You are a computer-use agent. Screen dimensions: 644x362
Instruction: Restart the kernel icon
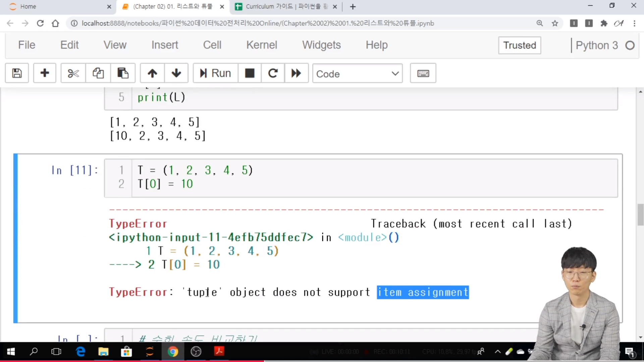pyautogui.click(x=273, y=73)
